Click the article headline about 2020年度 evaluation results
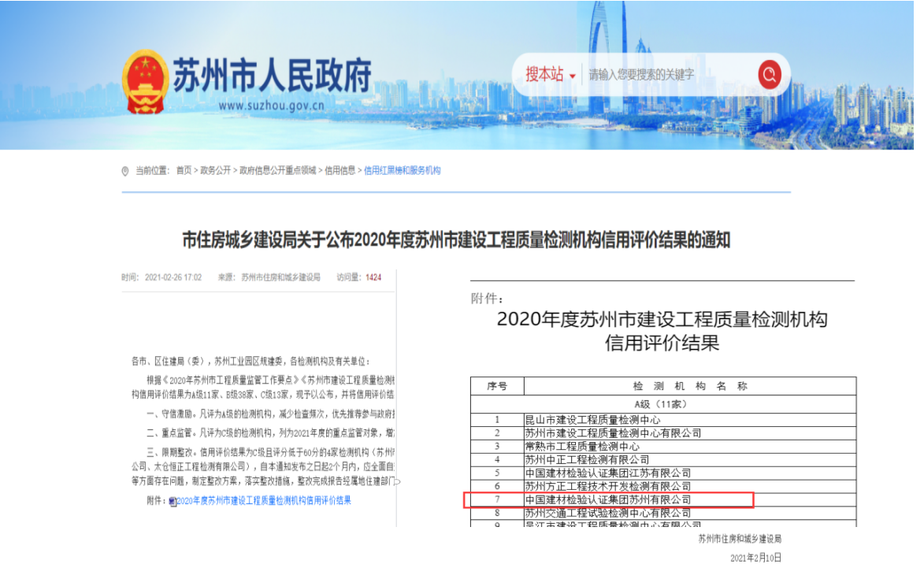 (456, 239)
